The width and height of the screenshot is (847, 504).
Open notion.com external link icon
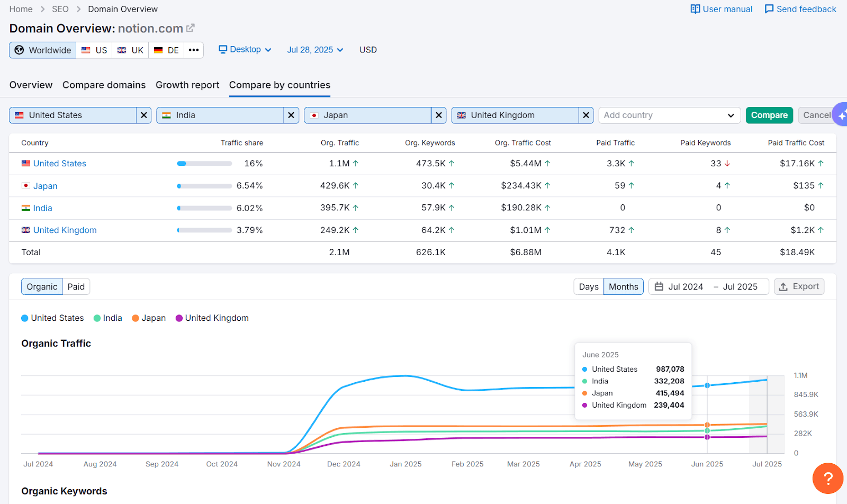coord(191,28)
